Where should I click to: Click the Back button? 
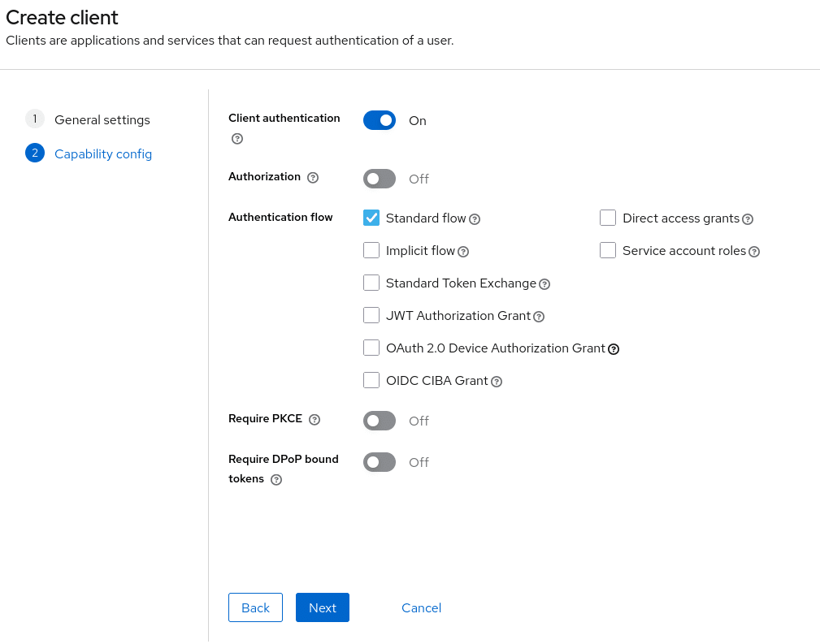coord(255,607)
